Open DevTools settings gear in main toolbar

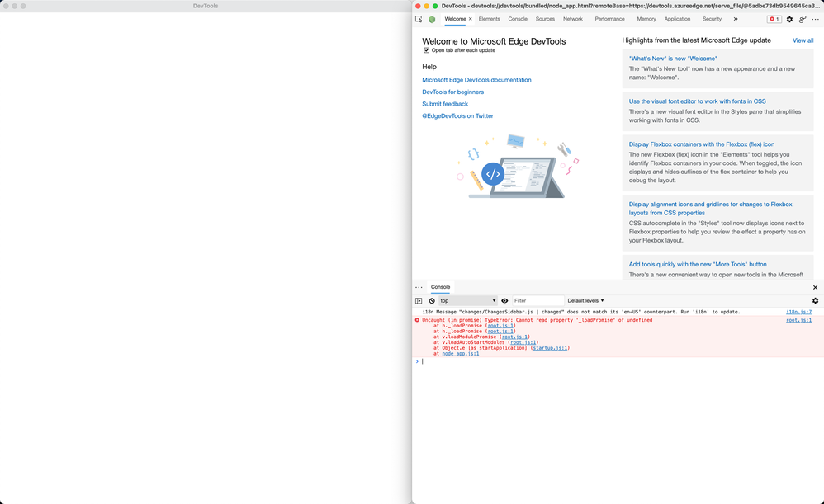click(x=789, y=20)
